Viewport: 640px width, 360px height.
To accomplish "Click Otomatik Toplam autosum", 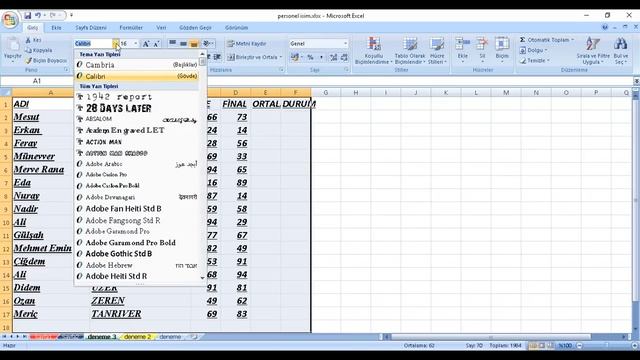I will click(546, 40).
